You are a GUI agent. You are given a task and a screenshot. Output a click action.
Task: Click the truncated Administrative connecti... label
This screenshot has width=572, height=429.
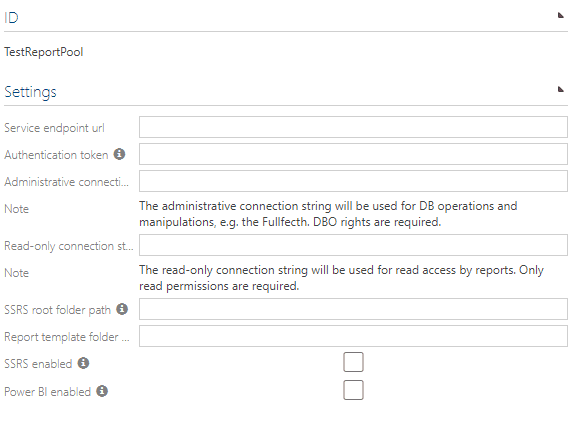[66, 182]
